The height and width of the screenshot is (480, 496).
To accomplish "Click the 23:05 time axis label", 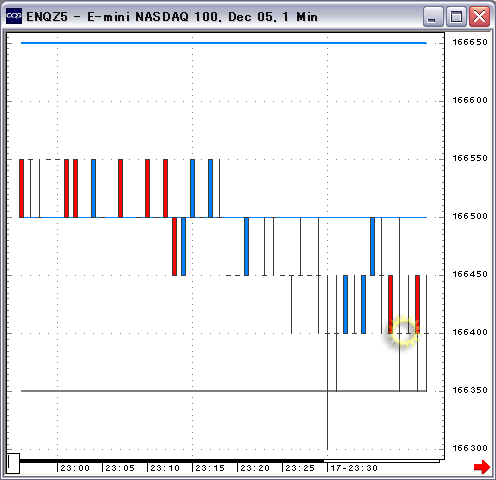I will click(x=120, y=468).
